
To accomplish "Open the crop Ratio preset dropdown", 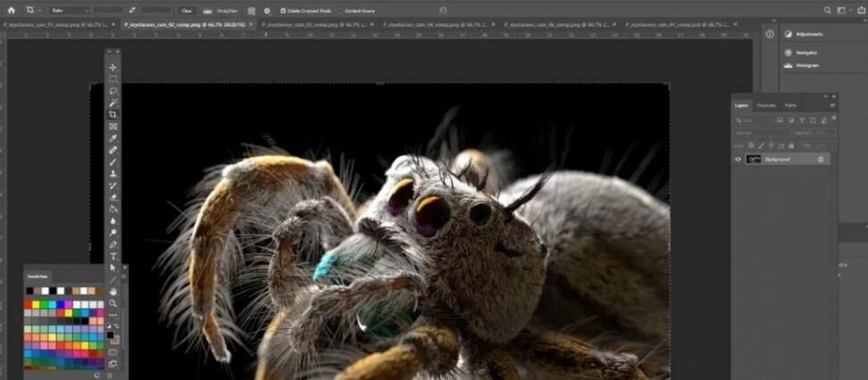I will point(70,11).
